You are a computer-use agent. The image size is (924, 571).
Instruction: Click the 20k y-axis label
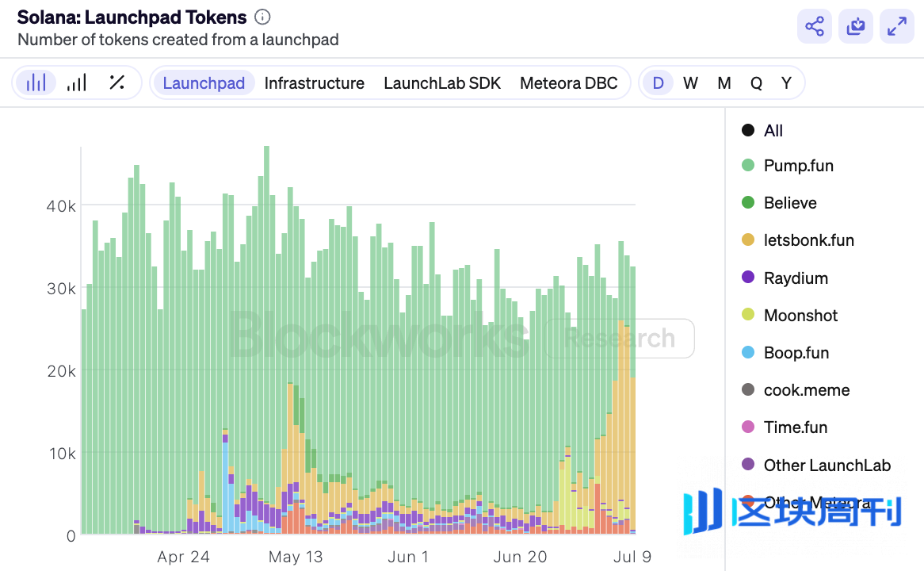[x=61, y=371]
